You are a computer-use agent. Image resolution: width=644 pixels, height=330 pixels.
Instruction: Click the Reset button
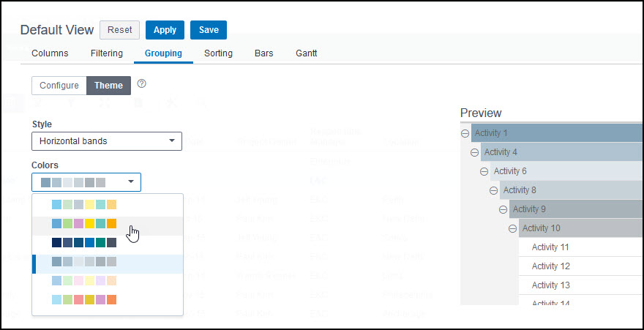click(119, 30)
